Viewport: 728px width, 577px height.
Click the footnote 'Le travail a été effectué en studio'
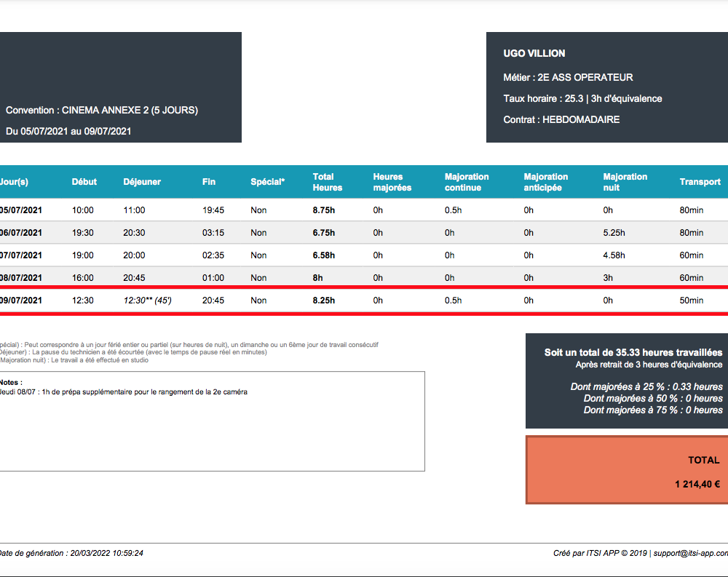pos(74,360)
